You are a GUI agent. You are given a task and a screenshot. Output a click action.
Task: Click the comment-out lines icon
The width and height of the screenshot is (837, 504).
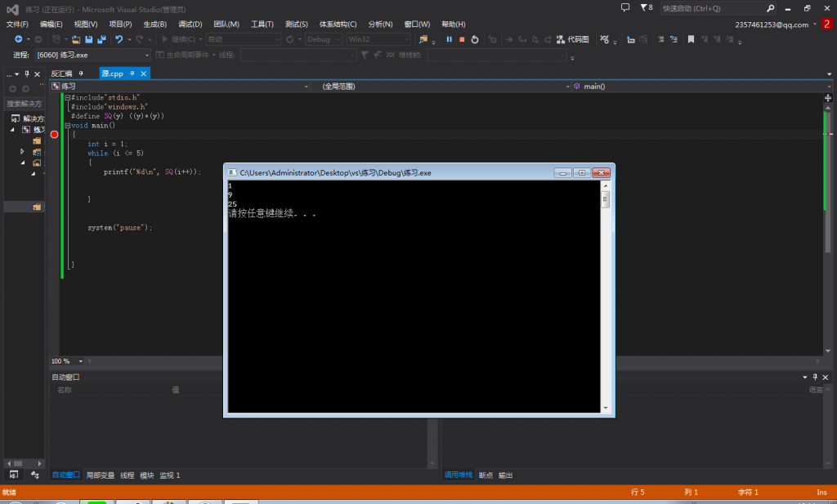click(x=660, y=39)
